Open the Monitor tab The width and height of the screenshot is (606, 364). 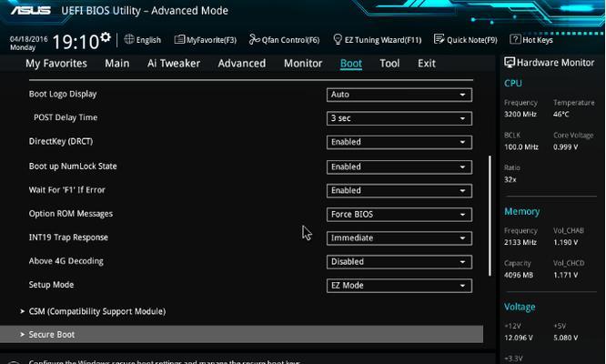point(303,64)
